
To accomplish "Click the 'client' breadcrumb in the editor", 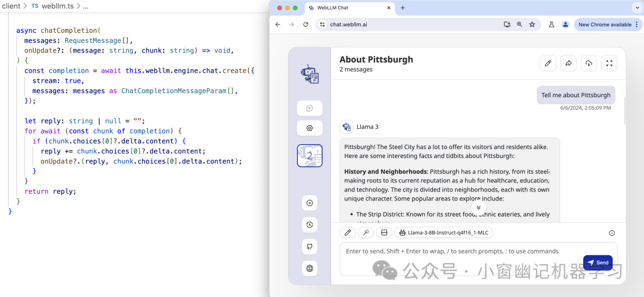I will tap(11, 6).
